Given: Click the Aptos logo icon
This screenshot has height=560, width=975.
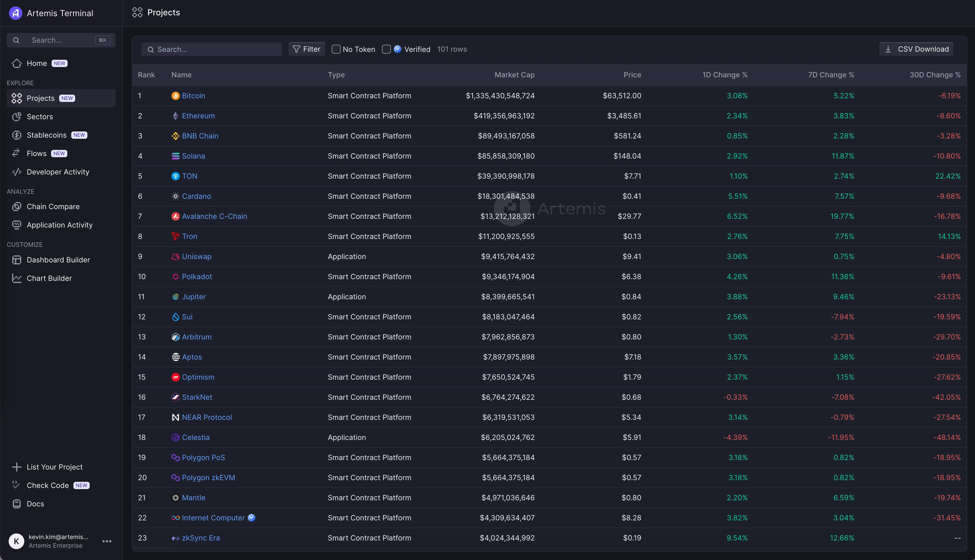Looking at the screenshot, I should (x=175, y=357).
